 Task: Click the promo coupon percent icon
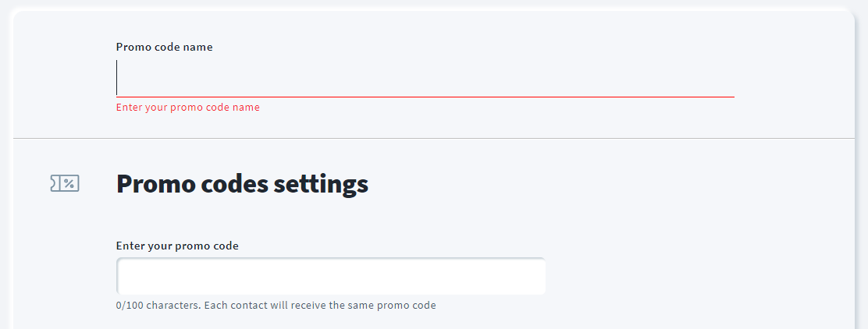(65, 183)
